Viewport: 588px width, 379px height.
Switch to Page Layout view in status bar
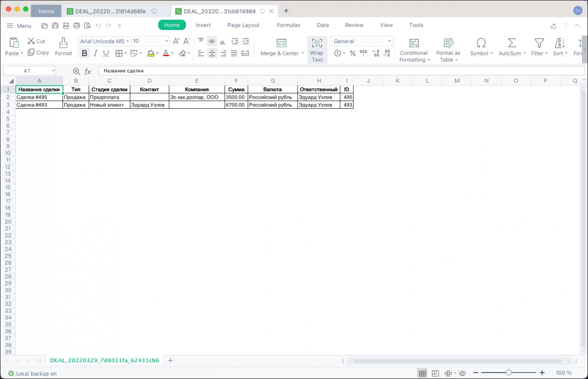(x=435, y=373)
